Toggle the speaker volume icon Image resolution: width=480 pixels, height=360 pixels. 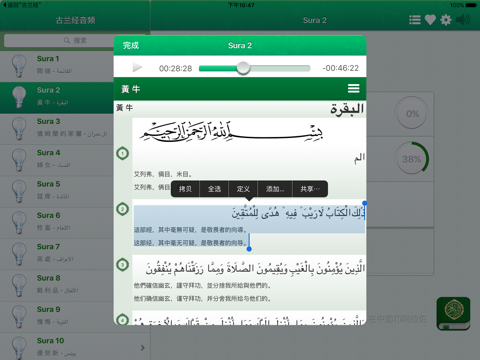tap(463, 20)
